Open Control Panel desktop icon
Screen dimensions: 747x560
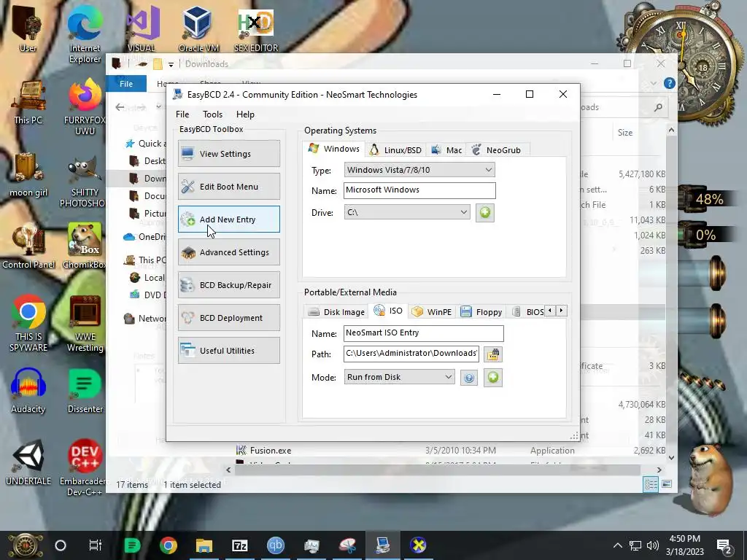(28, 246)
